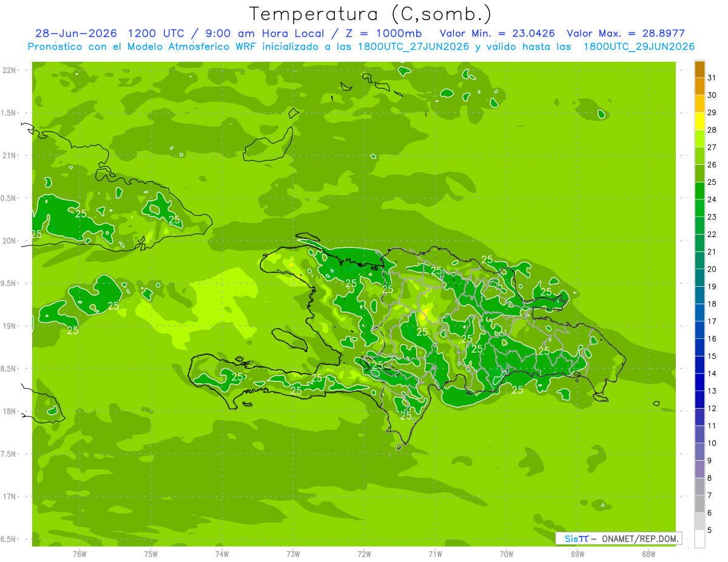This screenshot has width=728, height=562.
Task: Click the 1800UTC_29JUN2026 validity end text
Action: 639,47
